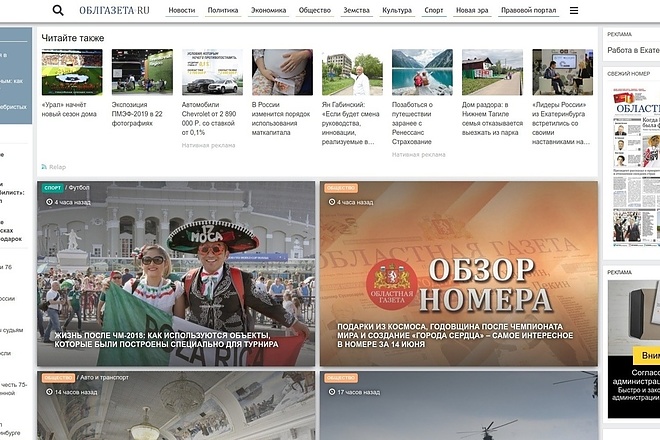Click the search magnifier icon
Image resolution: width=660 pixels, height=440 pixels.
[x=58, y=10]
